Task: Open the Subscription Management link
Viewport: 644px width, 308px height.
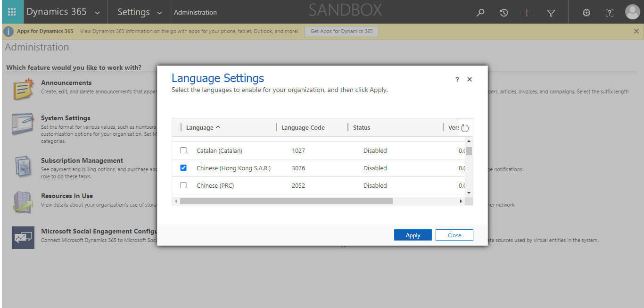Action: tap(82, 160)
